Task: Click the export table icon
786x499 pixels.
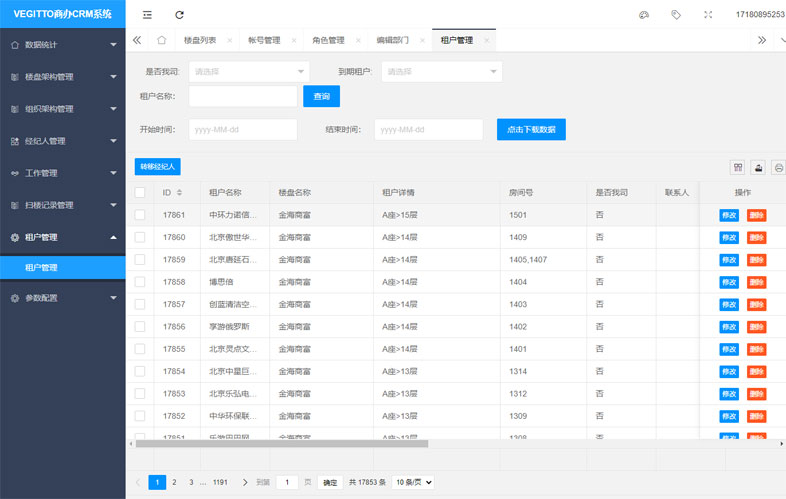Action: pyautogui.click(x=758, y=168)
